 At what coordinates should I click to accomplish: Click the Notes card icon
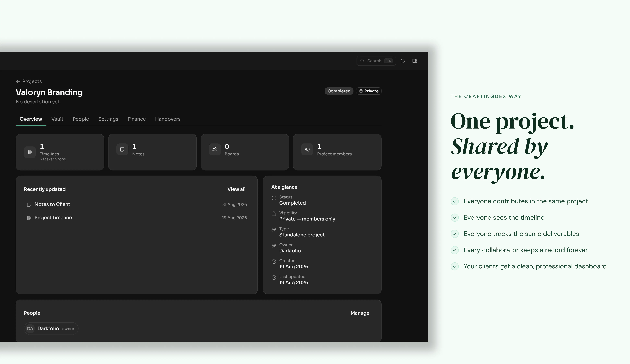pyautogui.click(x=122, y=149)
